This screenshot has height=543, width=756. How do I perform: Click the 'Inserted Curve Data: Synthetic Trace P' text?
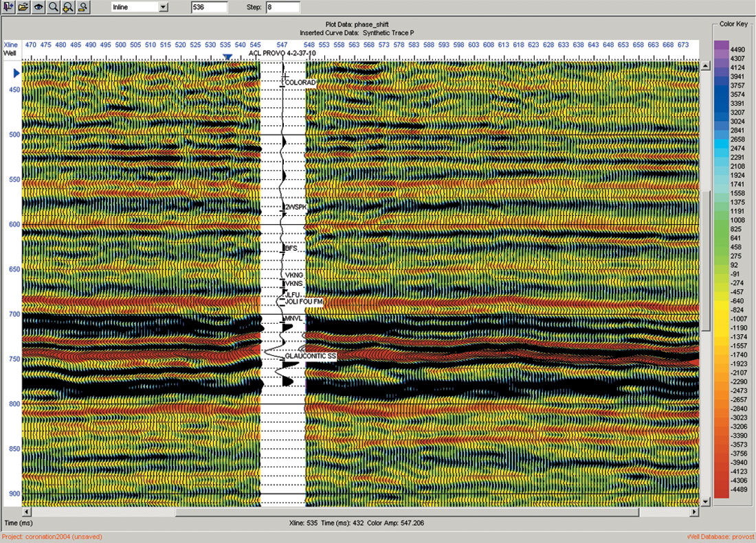(x=357, y=33)
